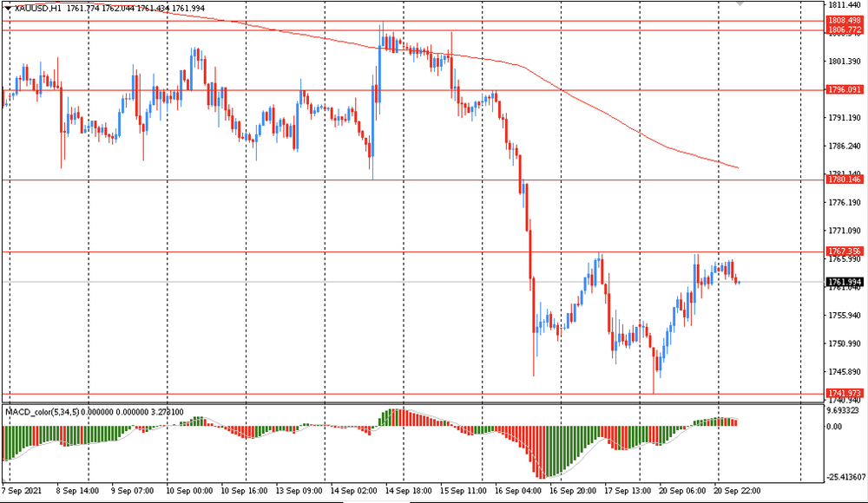Click the MACD scale value 9.693323
The width and height of the screenshot is (868, 503).
843,410
